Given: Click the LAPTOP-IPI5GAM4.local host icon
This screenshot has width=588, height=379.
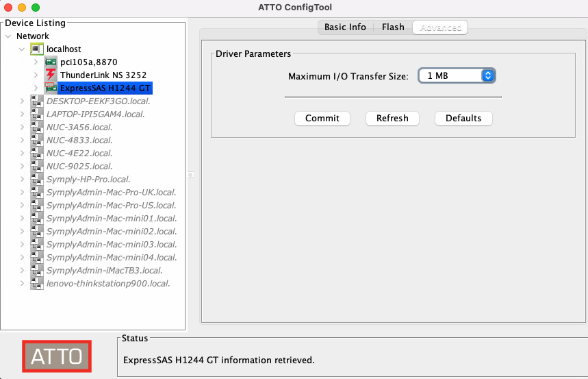Looking at the screenshot, I should (x=37, y=114).
